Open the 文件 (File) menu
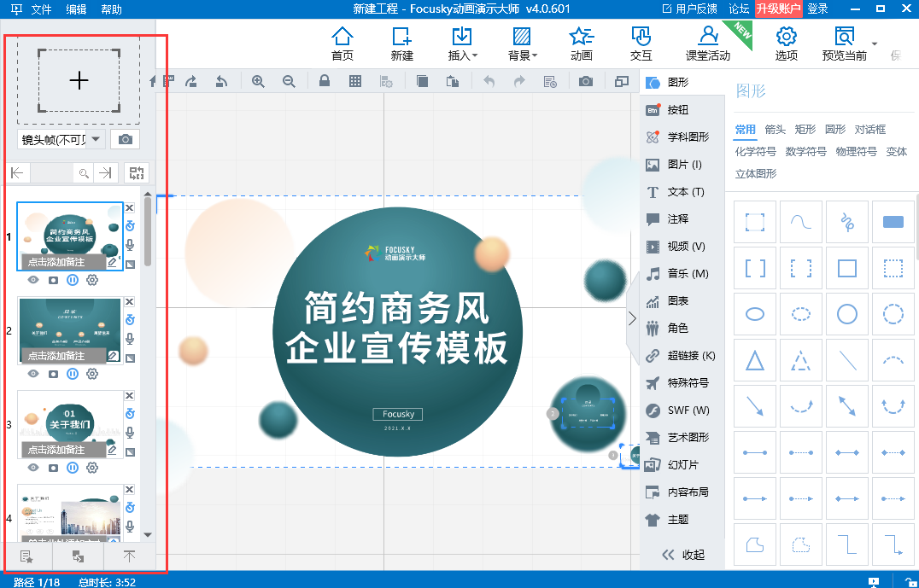 pyautogui.click(x=40, y=9)
